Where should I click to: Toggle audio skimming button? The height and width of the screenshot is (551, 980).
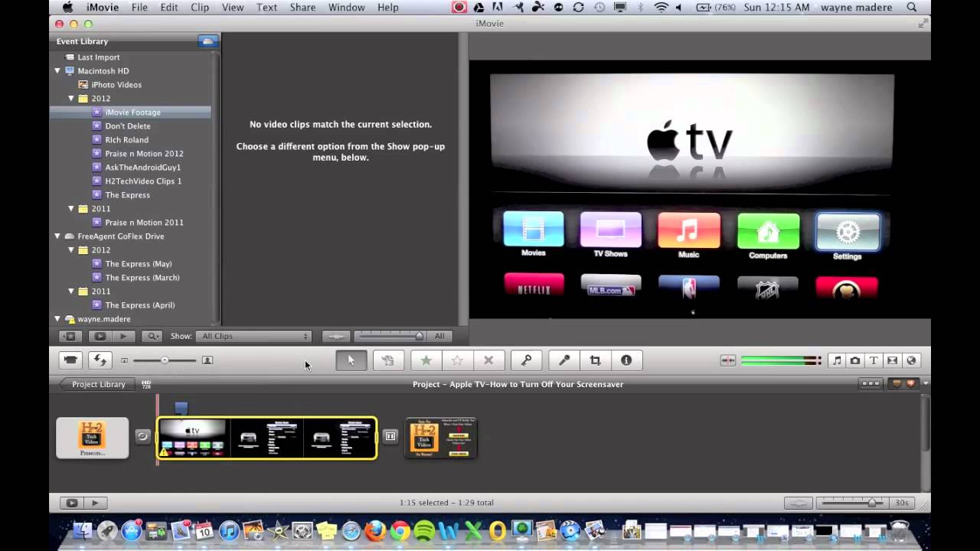pos(727,360)
